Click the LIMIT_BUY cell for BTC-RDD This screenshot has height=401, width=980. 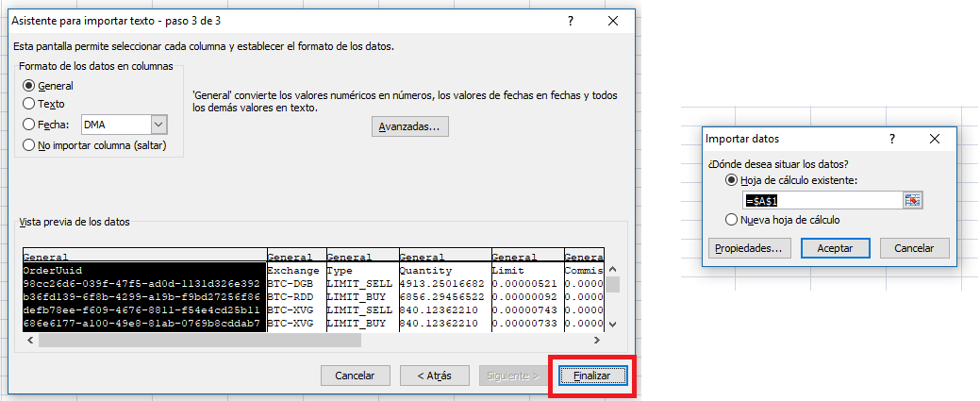coord(357,296)
